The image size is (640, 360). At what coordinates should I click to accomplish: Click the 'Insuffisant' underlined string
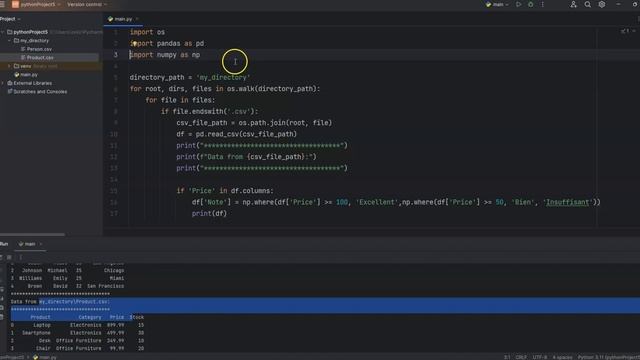pyautogui.click(x=567, y=202)
